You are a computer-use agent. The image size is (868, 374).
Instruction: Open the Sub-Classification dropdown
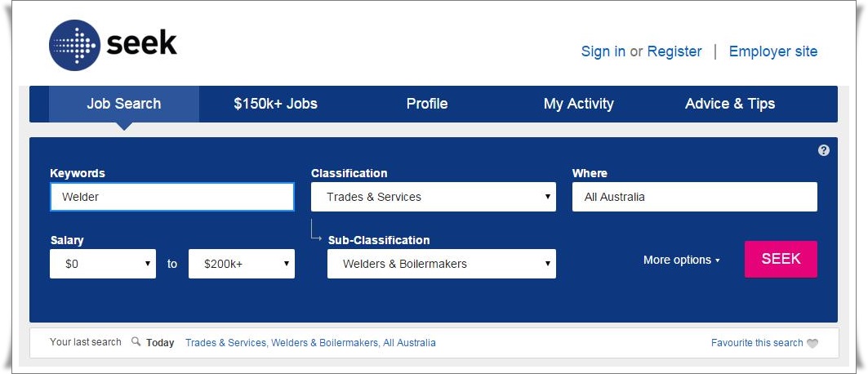point(442,264)
